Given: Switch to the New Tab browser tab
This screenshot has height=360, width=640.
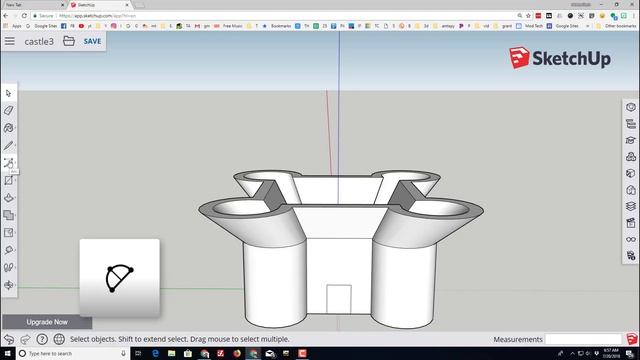Looking at the screenshot, I should 34,5.
